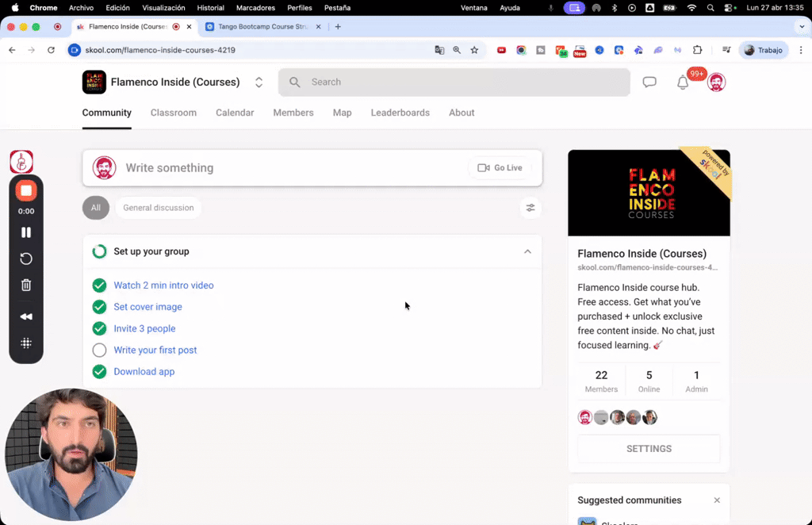Viewport: 812px width, 525px height.
Task: Restart the recording
Action: click(26, 259)
